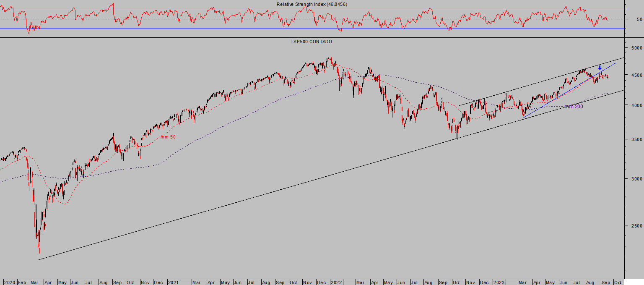Viewport: 644px width, 285px height.
Task: Select the 2023 year label on time axis
Action: tap(499, 282)
